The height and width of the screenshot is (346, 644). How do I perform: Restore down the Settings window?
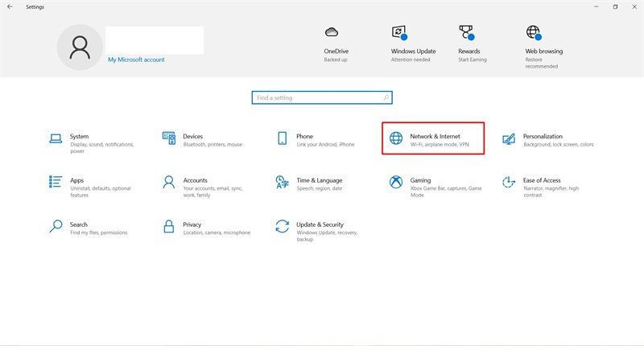coord(615,6)
